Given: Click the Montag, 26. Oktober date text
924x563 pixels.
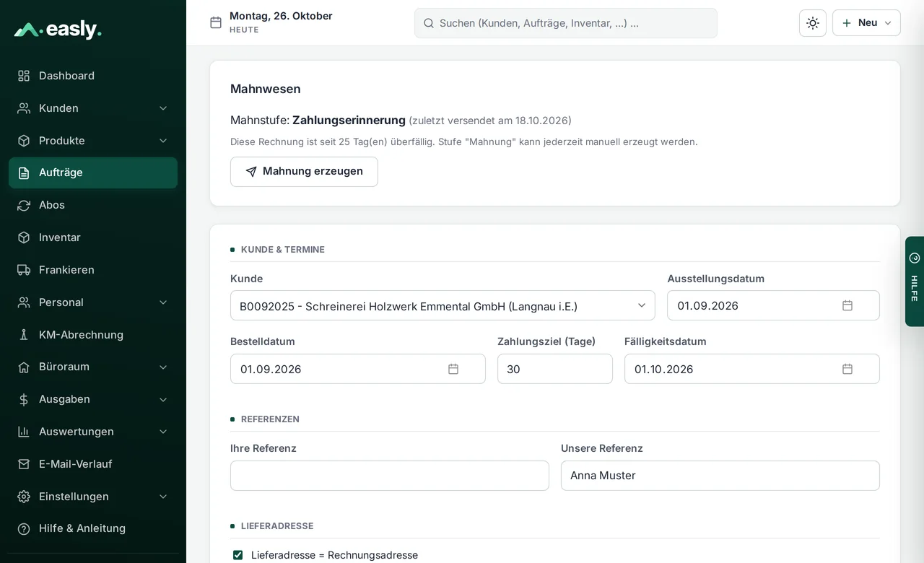Looking at the screenshot, I should (281, 16).
